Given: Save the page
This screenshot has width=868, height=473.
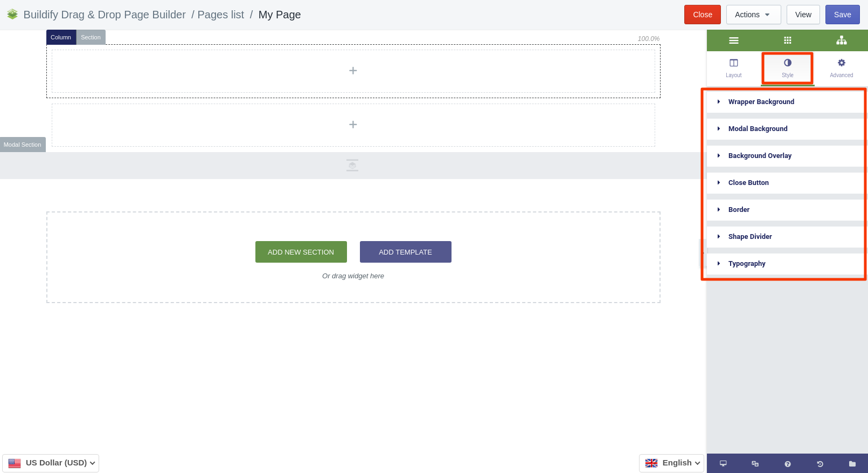Looking at the screenshot, I should point(842,15).
